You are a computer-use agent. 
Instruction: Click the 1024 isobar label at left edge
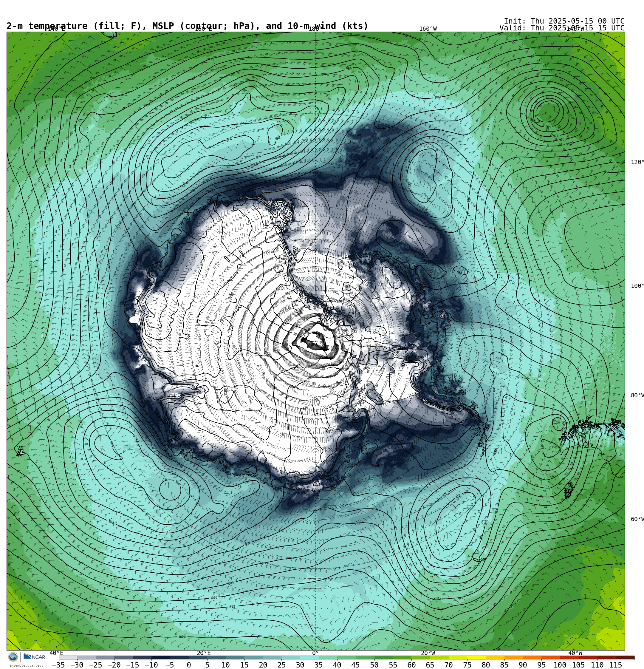point(31,264)
